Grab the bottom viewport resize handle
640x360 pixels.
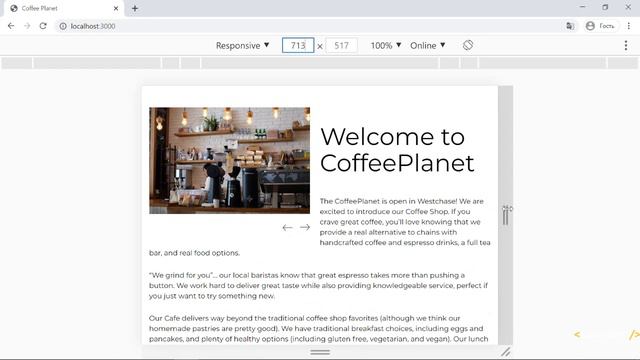pos(320,352)
